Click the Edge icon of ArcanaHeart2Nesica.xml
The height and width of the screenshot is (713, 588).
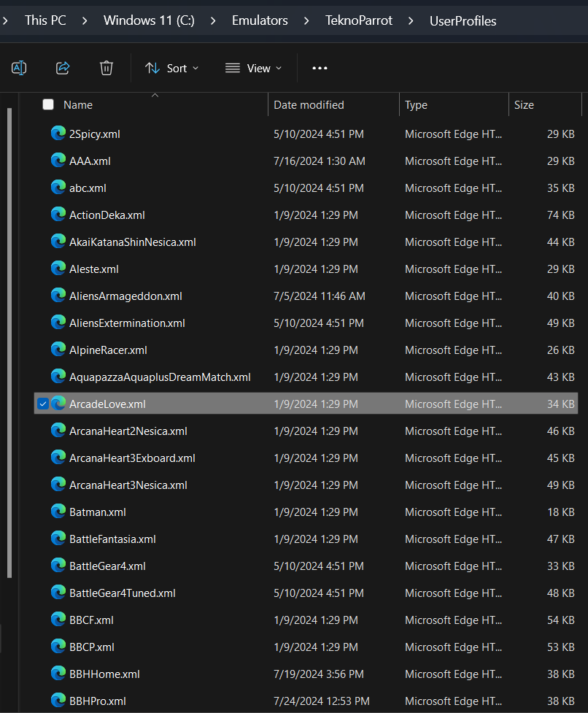(58, 430)
